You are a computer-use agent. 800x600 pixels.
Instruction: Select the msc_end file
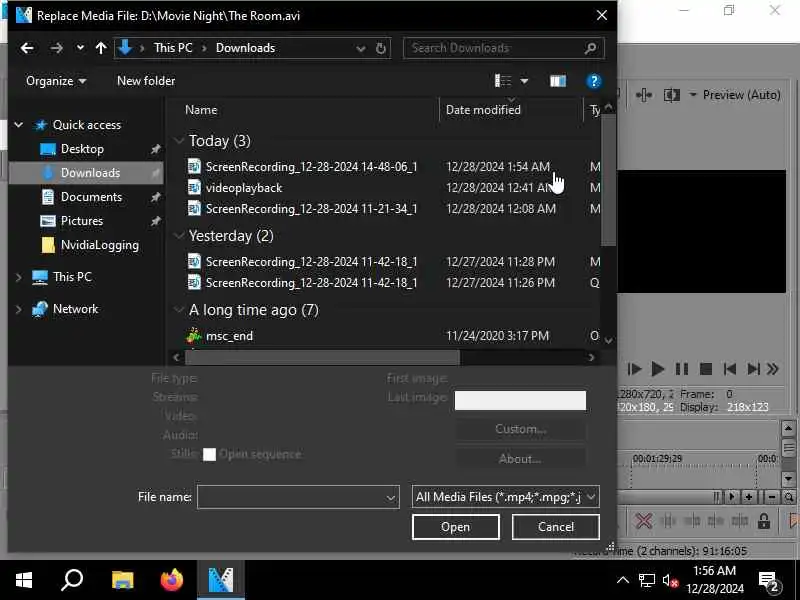coord(229,336)
